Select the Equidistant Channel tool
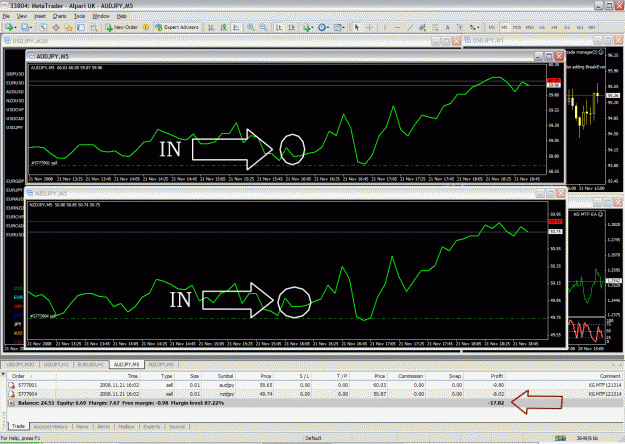Viewport: 625px width, 444px height. click(423, 27)
